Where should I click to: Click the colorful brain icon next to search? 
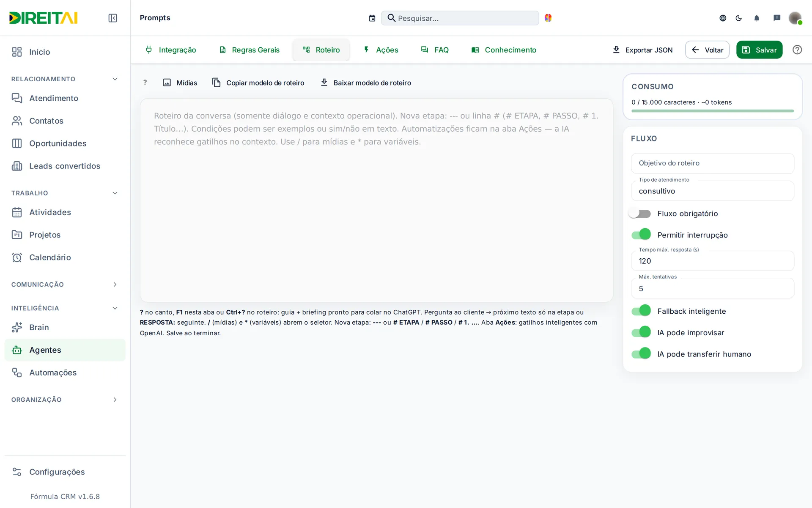pos(548,18)
